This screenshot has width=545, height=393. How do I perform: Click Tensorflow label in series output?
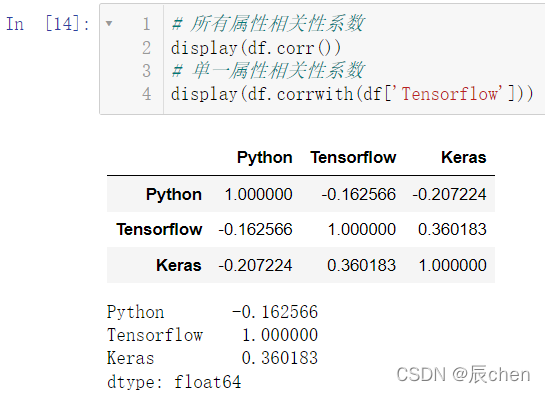tap(155, 335)
